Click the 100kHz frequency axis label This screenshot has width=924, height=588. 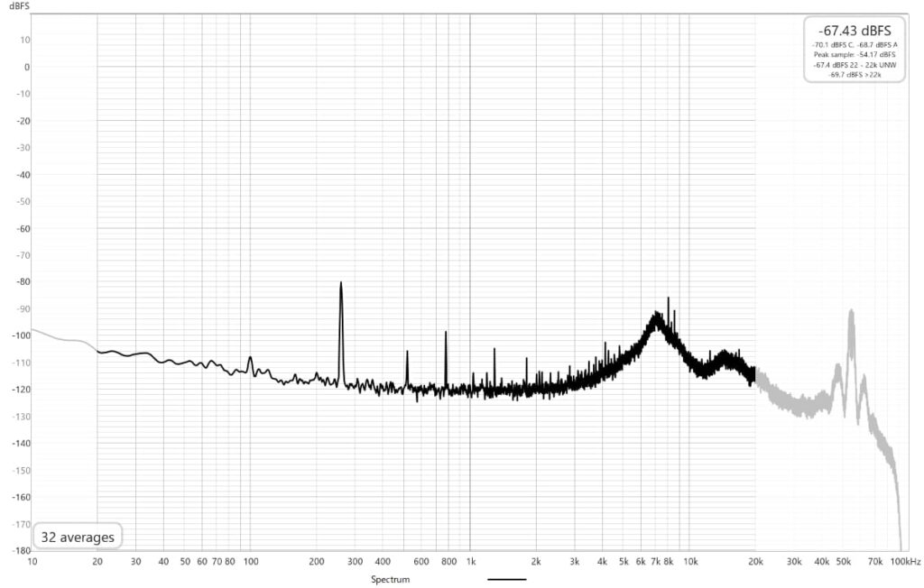(903, 561)
